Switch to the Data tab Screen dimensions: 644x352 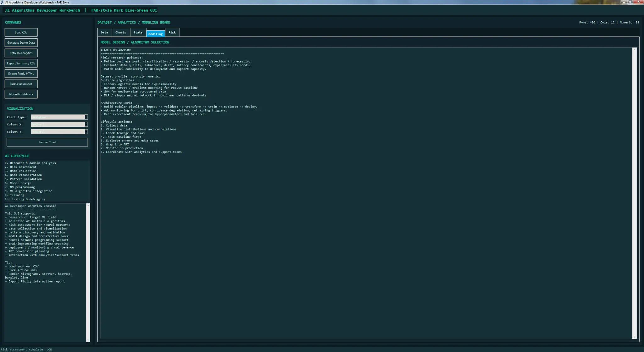click(x=104, y=33)
